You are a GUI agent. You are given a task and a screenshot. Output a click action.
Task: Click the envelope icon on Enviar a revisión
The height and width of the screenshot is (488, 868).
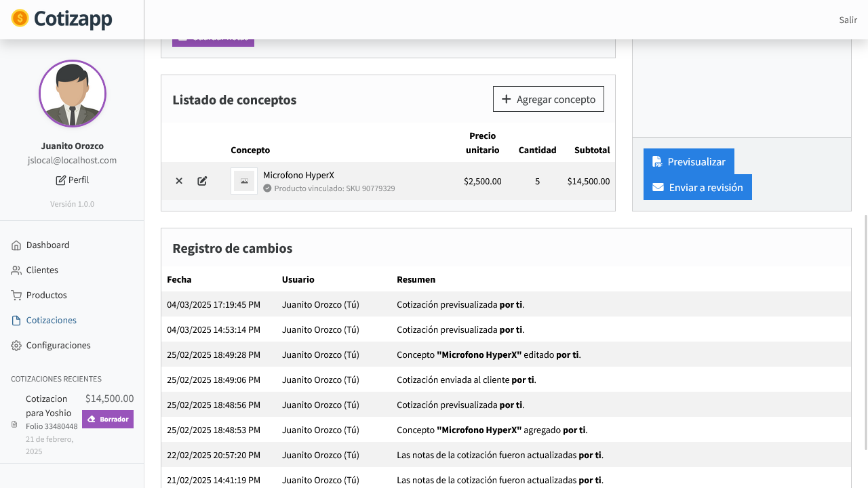658,187
